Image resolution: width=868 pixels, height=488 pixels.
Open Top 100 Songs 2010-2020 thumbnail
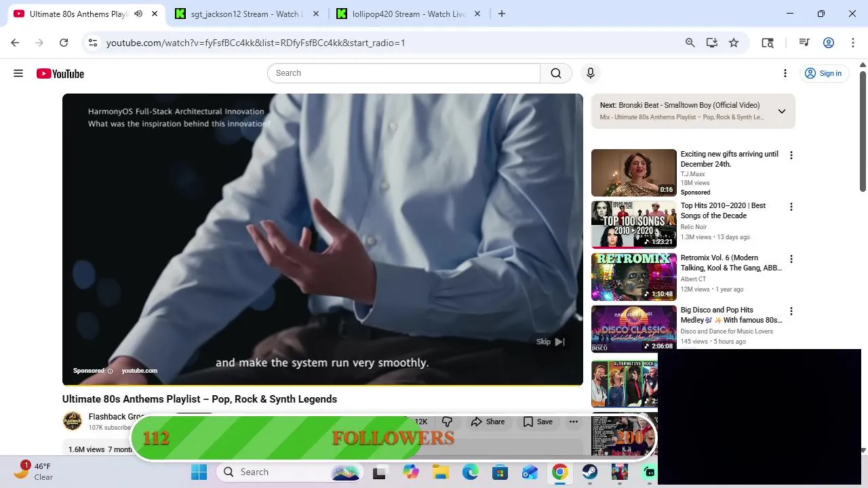pos(634,224)
